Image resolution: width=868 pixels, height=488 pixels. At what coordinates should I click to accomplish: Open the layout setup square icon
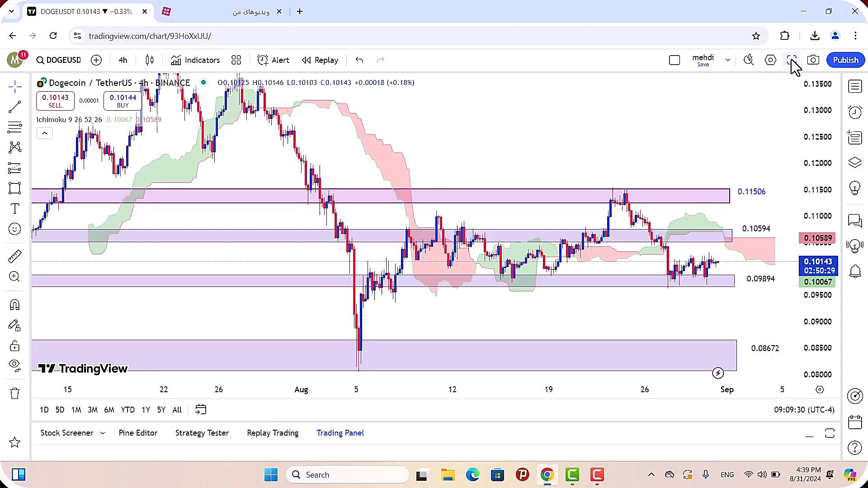(675, 60)
